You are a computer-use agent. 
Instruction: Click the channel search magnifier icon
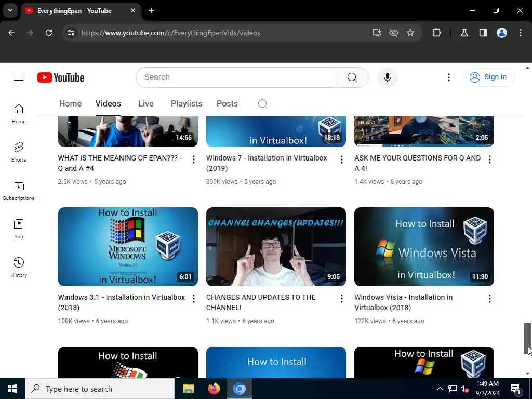[262, 103]
